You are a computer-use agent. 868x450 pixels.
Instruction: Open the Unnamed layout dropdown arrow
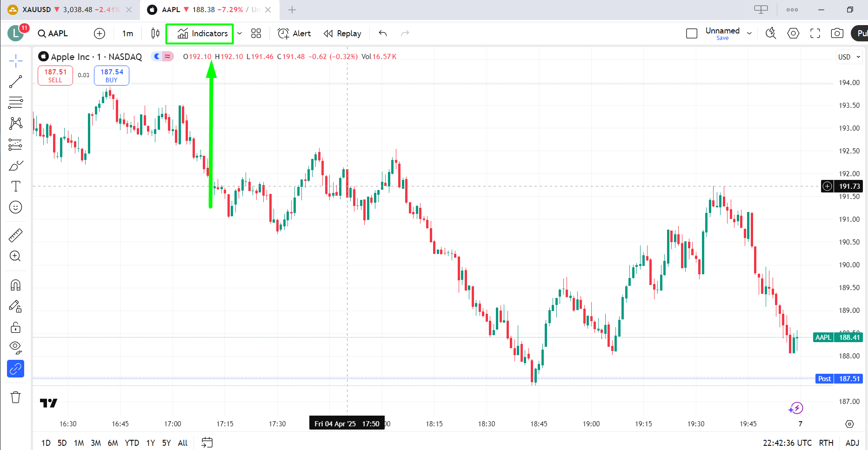point(749,33)
